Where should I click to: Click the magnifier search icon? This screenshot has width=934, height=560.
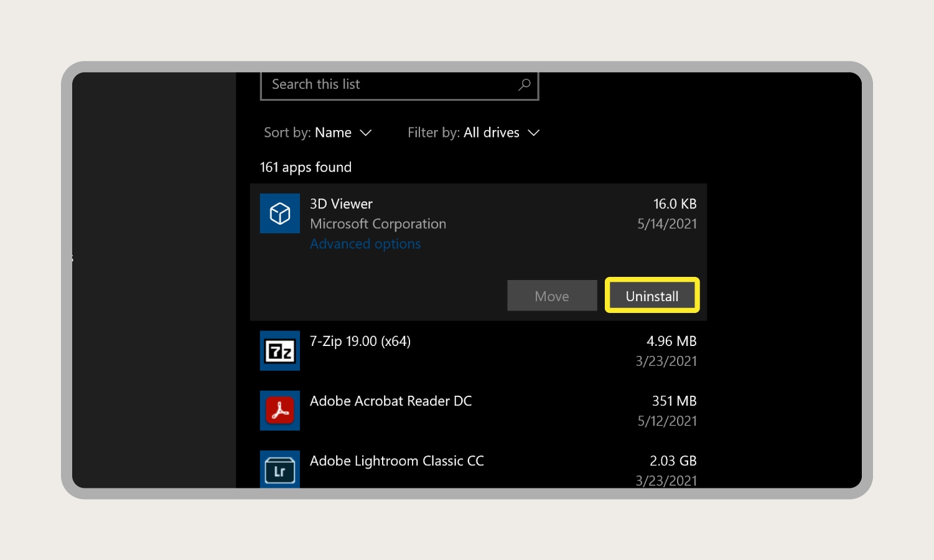[525, 84]
